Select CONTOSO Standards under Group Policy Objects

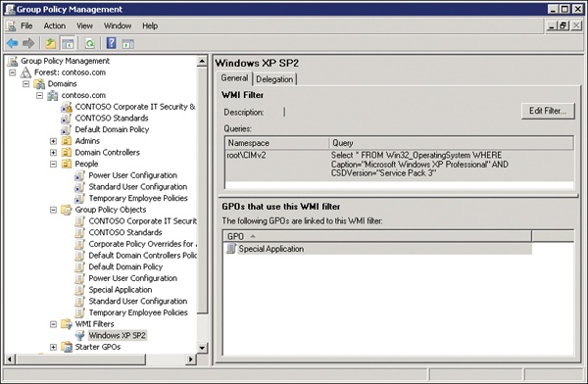click(125, 232)
